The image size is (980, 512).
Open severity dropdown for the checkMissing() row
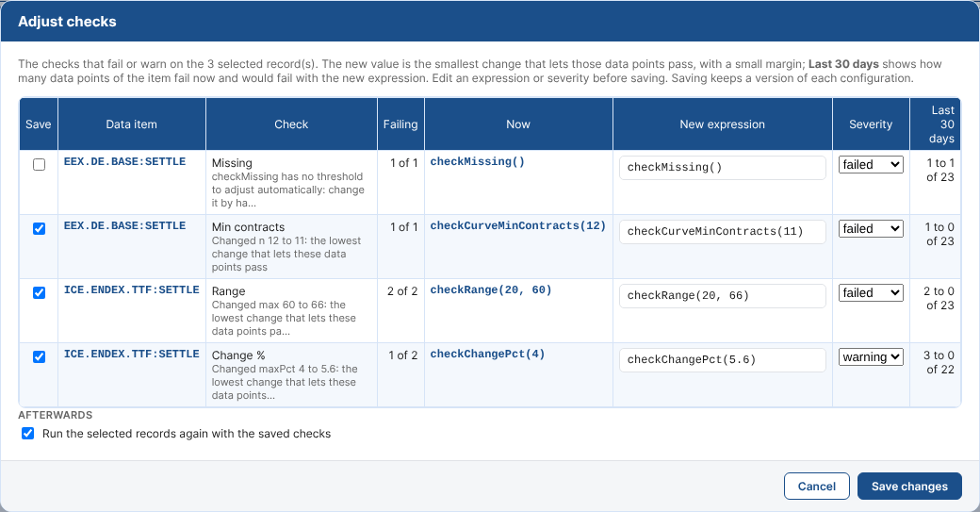(871, 164)
